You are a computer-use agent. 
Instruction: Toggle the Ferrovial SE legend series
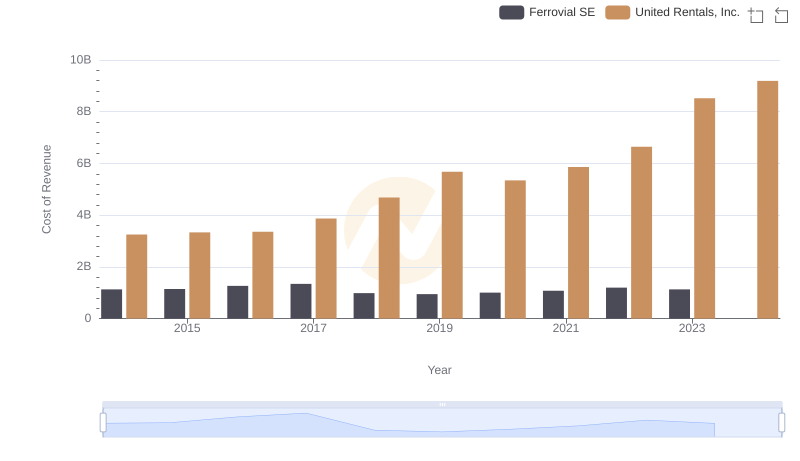click(547, 12)
